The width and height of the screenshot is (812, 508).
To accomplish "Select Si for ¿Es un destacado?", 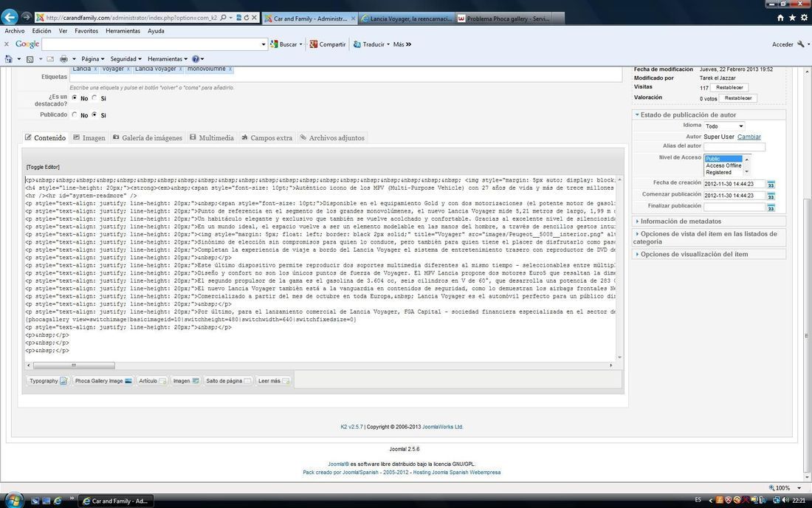I will (x=94, y=98).
